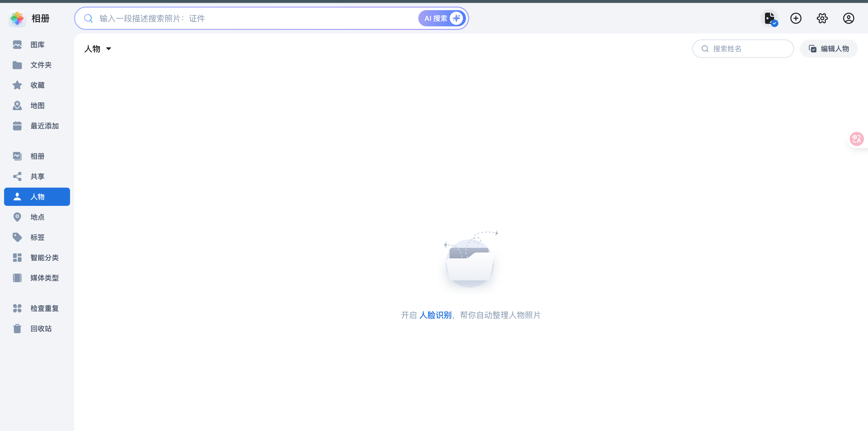This screenshot has height=431, width=868.
Task: Toggle the AI 搜索 search mode
Action: (x=442, y=18)
